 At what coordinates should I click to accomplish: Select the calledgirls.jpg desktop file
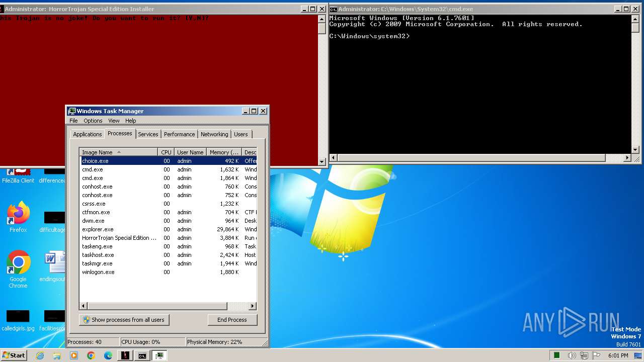pos(18,320)
